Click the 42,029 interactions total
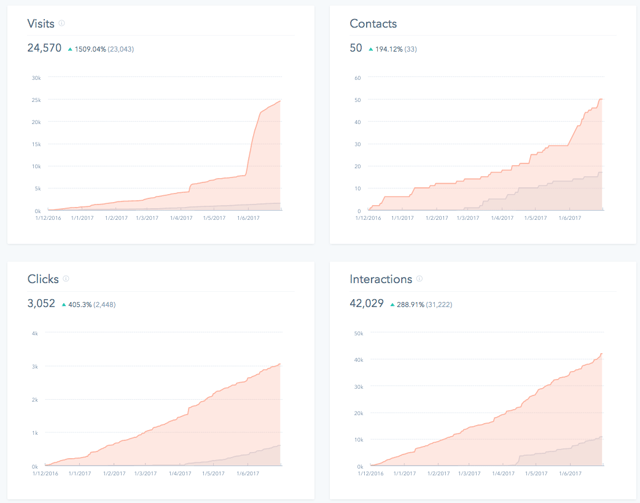Image resolution: width=640 pixels, height=503 pixels. (367, 303)
